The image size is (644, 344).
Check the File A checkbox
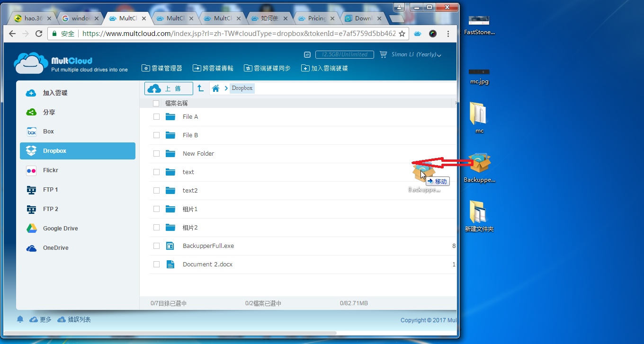click(156, 117)
